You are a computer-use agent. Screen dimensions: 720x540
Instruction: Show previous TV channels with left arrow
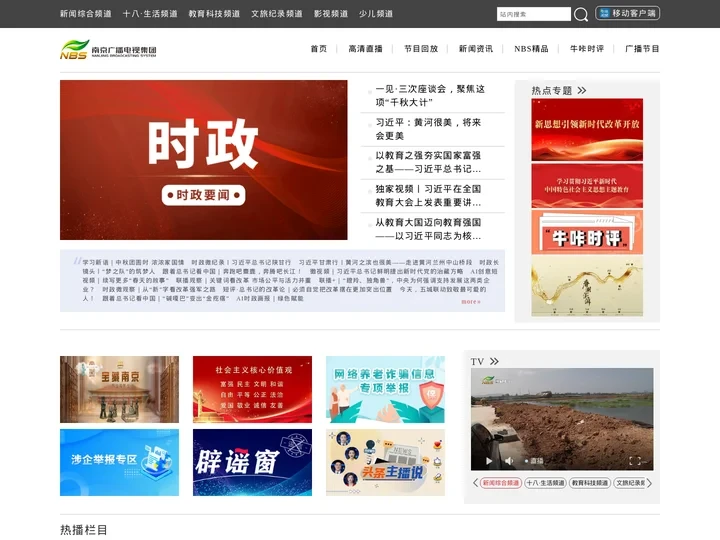(475, 483)
